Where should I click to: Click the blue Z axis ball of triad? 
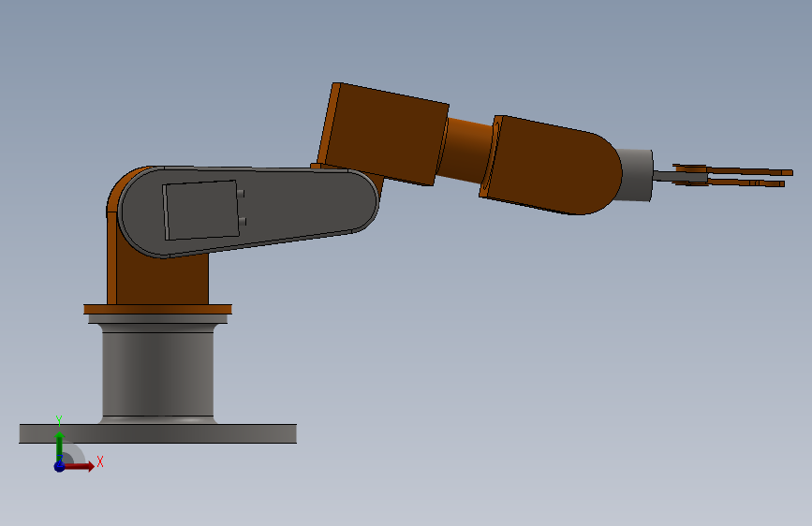point(60,466)
